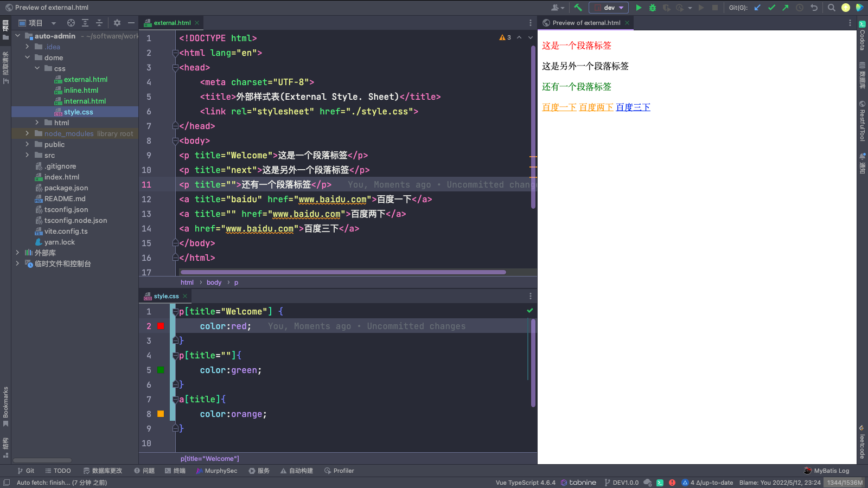The height and width of the screenshot is (488, 868).
Task: Collapse all folders in project tree
Action: pos(99,23)
